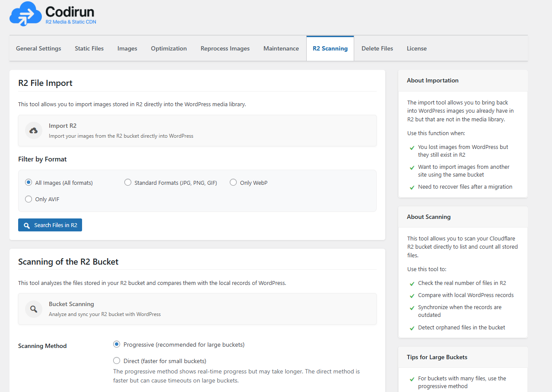This screenshot has width=552, height=392.
Task: Go to the Images tab
Action: coord(127,48)
